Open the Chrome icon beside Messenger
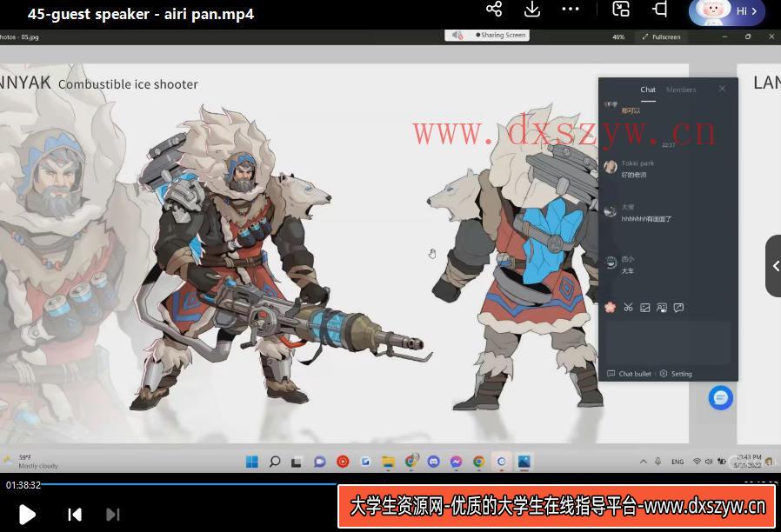 (x=478, y=462)
